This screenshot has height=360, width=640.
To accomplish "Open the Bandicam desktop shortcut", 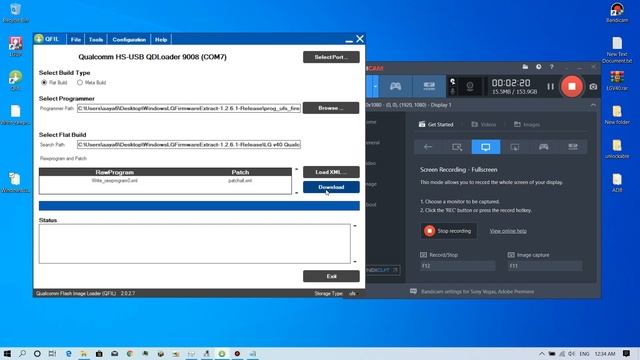I will point(617,13).
